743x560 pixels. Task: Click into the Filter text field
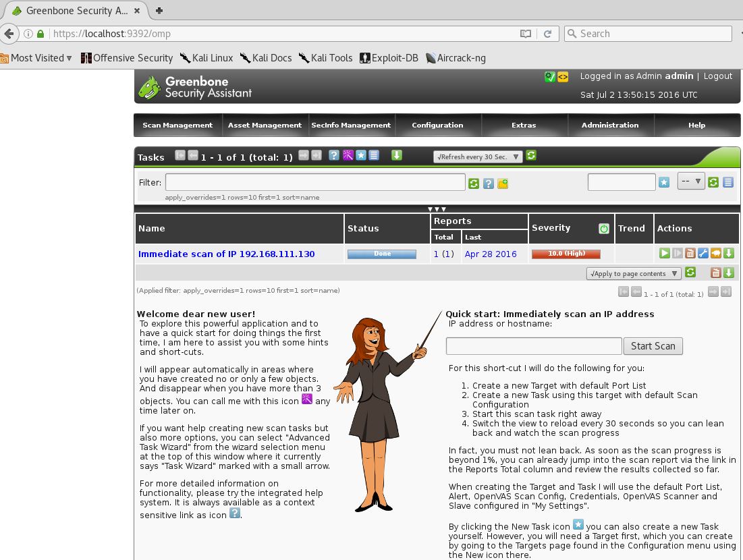(x=315, y=182)
